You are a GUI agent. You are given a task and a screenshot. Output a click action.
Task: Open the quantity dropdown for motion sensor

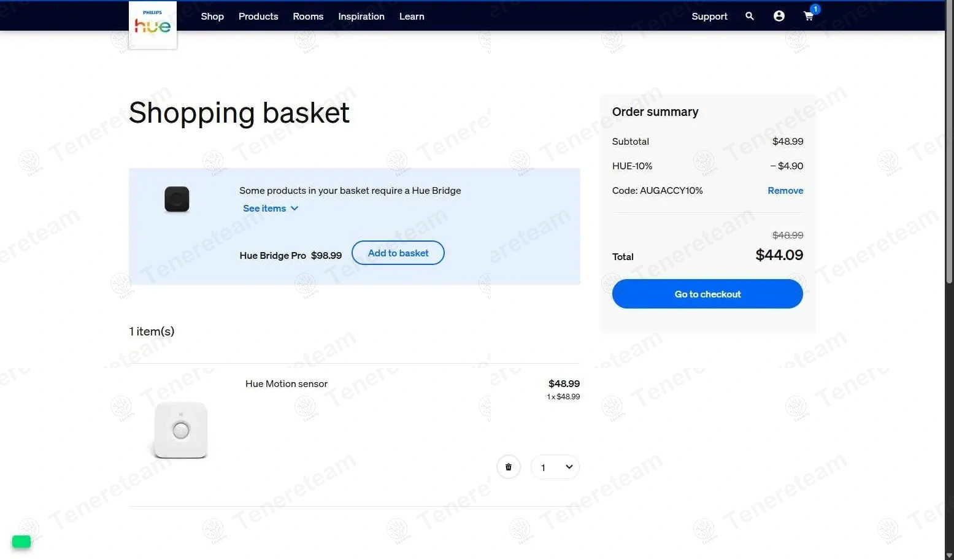pos(555,467)
